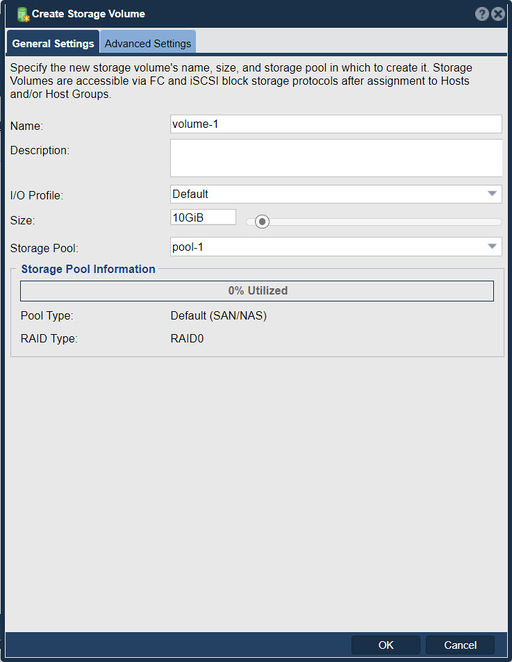Click the Cancel button
This screenshot has height=662, width=512.
(x=460, y=645)
